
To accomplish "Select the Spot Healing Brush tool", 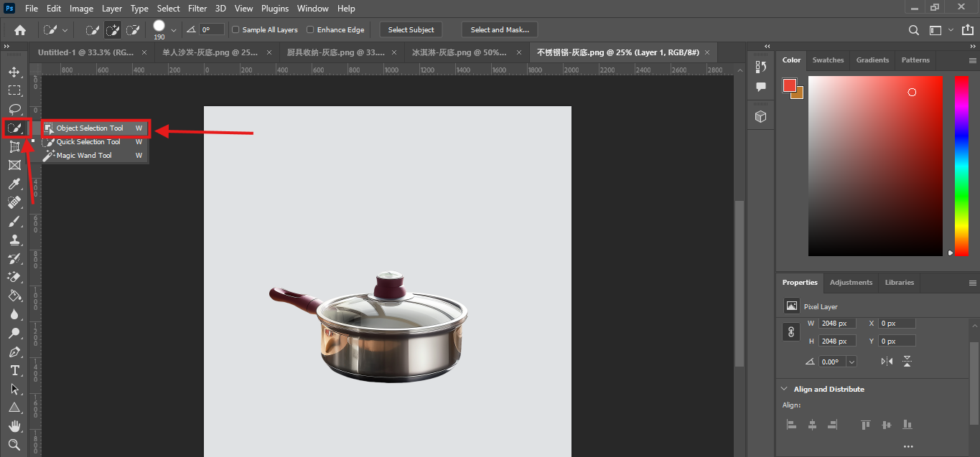I will pyautogui.click(x=14, y=203).
